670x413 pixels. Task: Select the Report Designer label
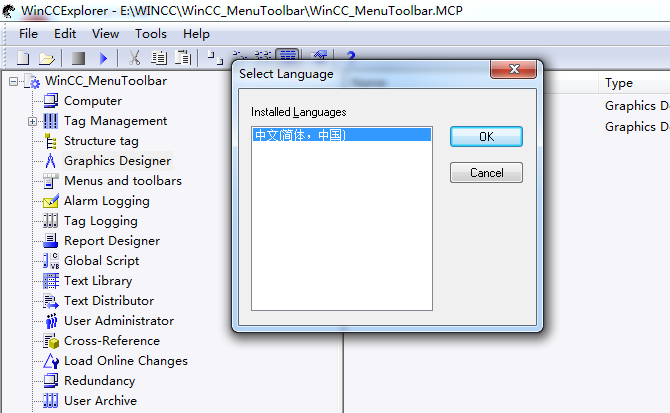click(112, 241)
